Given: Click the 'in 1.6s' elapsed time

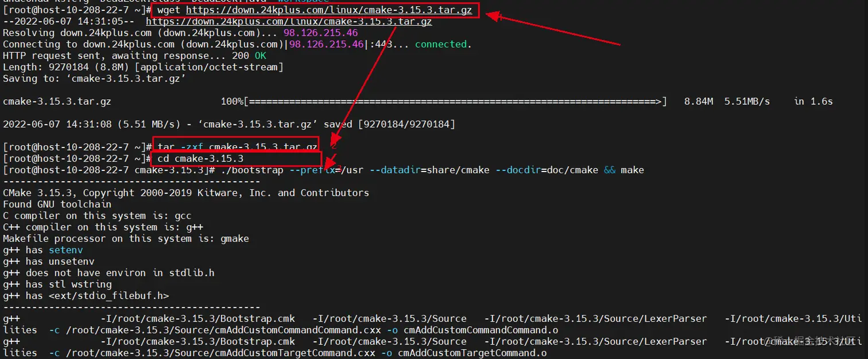Looking at the screenshot, I should (x=813, y=102).
